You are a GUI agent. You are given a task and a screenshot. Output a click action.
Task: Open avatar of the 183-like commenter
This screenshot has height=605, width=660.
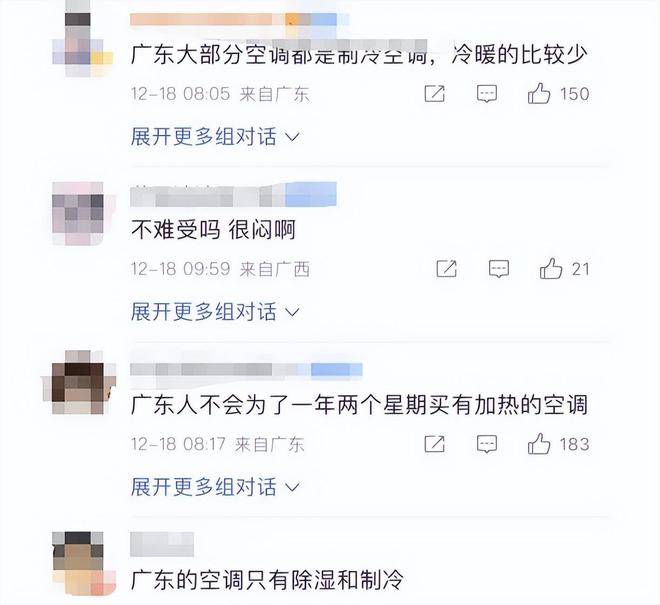(x=78, y=382)
